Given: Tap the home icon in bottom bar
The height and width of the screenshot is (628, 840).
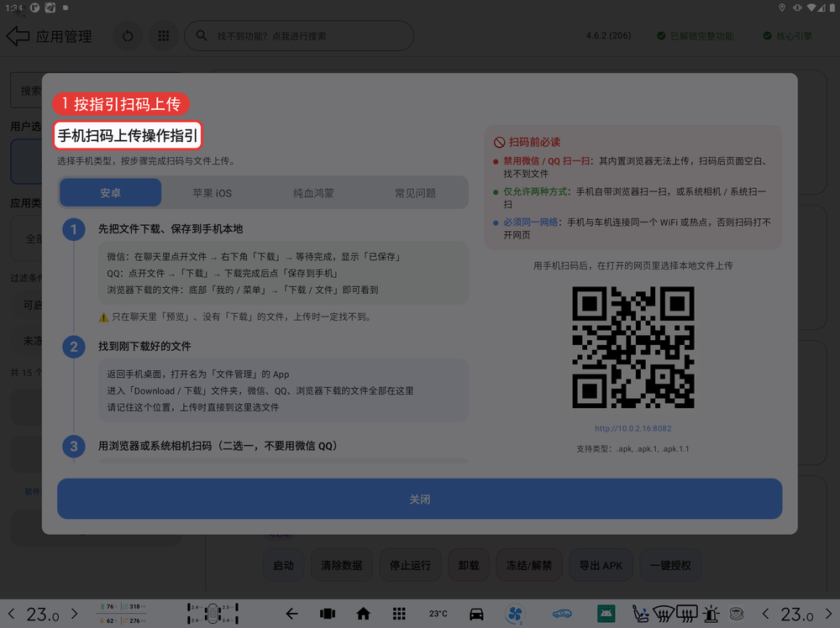Looking at the screenshot, I should [363, 614].
